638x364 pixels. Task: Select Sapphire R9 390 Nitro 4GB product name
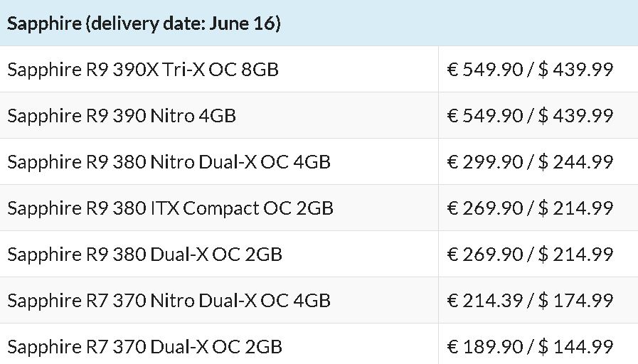click(x=122, y=115)
